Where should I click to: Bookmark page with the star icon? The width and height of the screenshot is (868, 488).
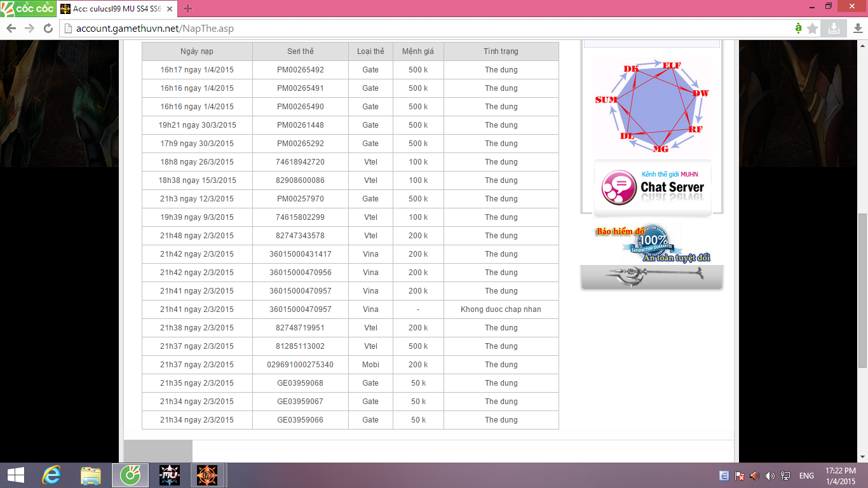(x=812, y=29)
